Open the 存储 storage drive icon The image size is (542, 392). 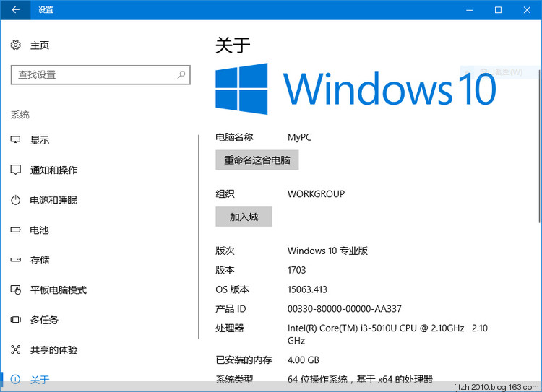16,260
